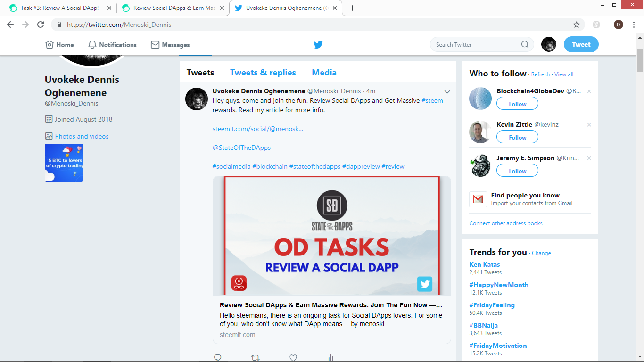Click the #dappreview hashtag
644x362 pixels.
[x=361, y=166]
